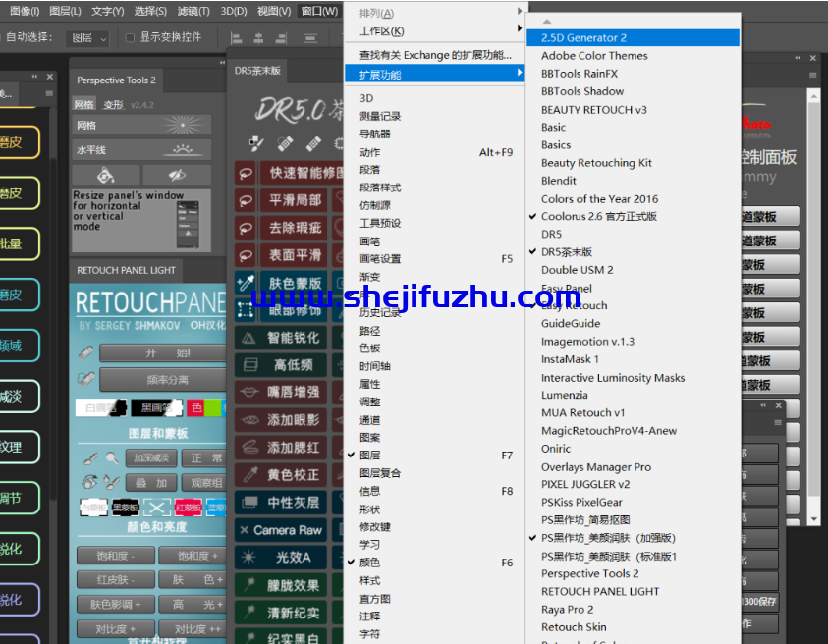Select 变形 tab in Perspective Tools
The image size is (828, 644).
click(x=113, y=104)
